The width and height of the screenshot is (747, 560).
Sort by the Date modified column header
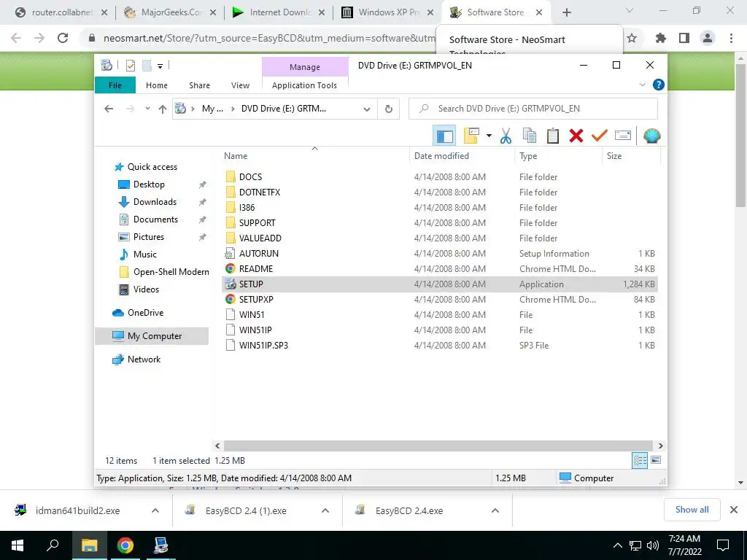click(x=462, y=156)
